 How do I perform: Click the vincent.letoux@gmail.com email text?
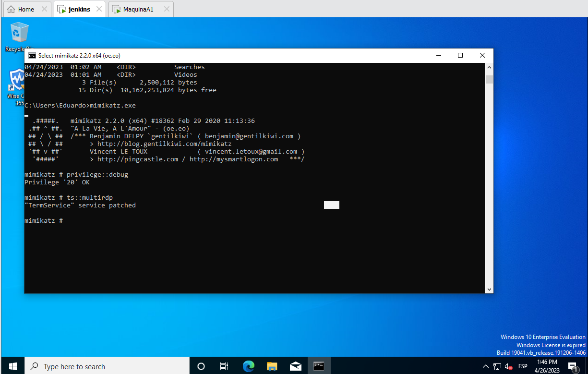click(x=251, y=152)
